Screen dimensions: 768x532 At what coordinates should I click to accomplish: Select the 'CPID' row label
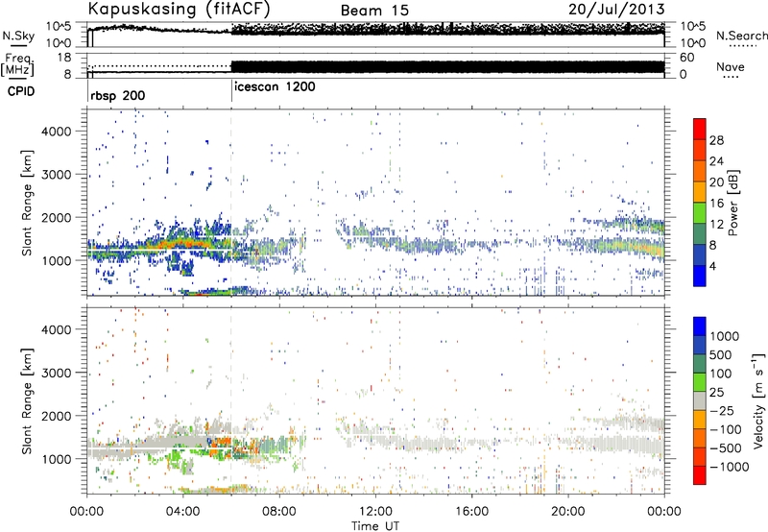(x=21, y=91)
